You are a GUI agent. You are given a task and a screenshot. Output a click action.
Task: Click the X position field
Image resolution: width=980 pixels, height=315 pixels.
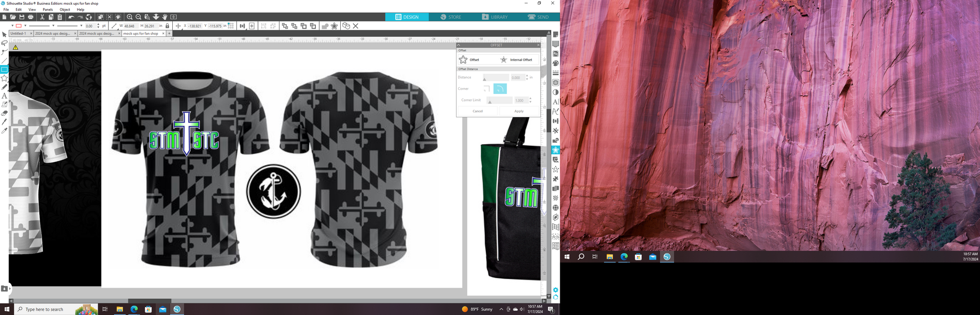click(195, 26)
